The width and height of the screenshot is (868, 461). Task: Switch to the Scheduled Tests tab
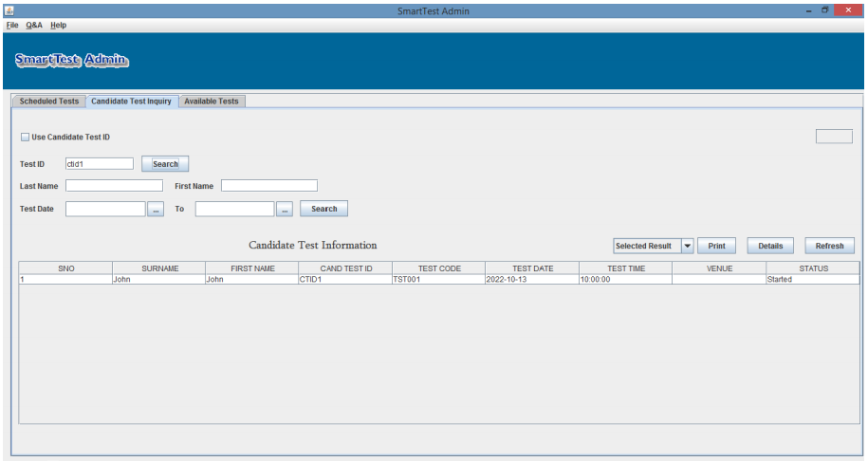49,101
